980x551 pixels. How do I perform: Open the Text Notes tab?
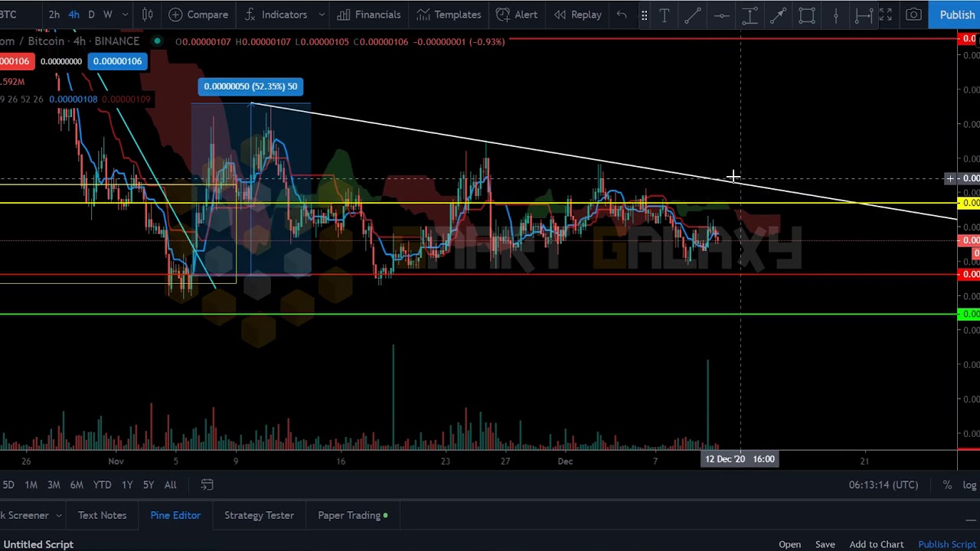click(x=102, y=515)
